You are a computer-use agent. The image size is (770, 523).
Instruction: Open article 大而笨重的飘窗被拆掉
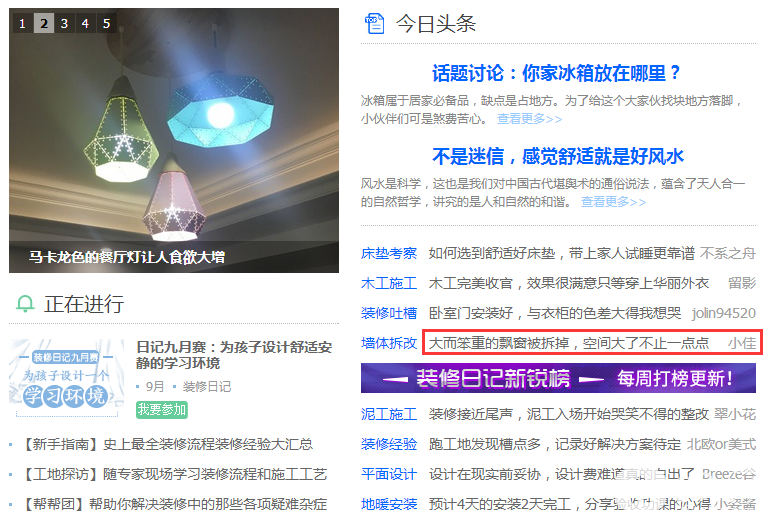click(569, 343)
